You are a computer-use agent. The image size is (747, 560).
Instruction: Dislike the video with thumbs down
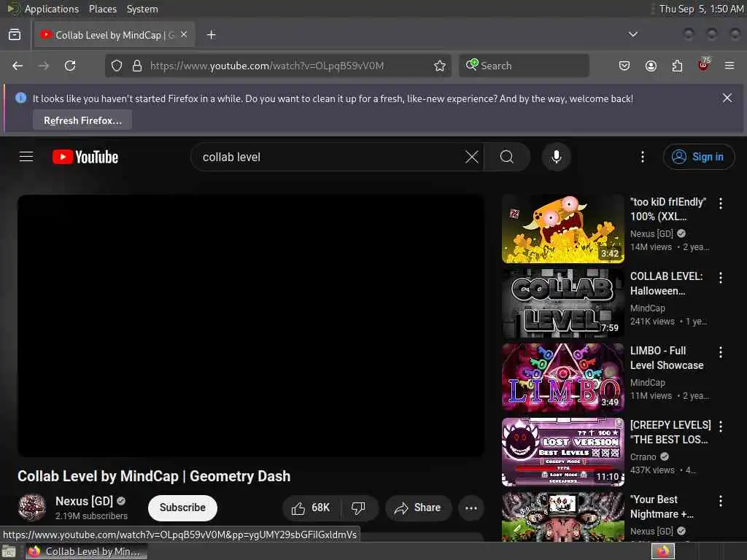click(x=359, y=508)
